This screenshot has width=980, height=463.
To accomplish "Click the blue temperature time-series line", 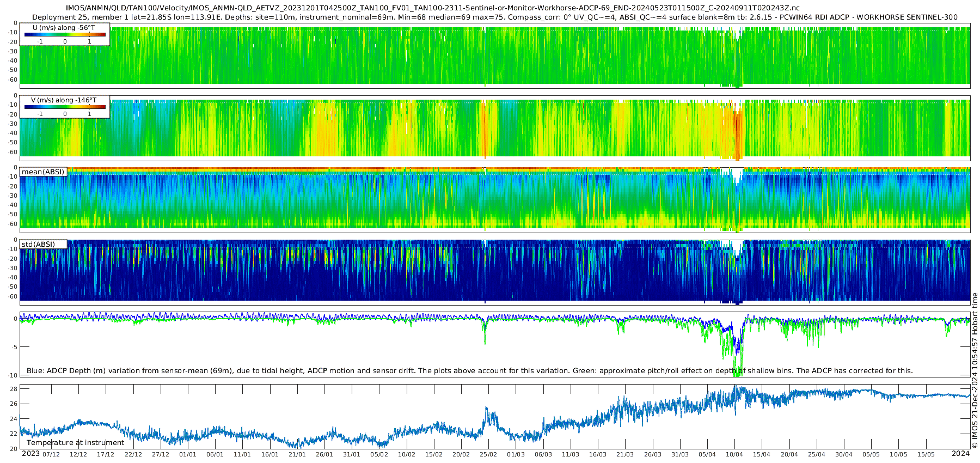I will click(495, 417).
